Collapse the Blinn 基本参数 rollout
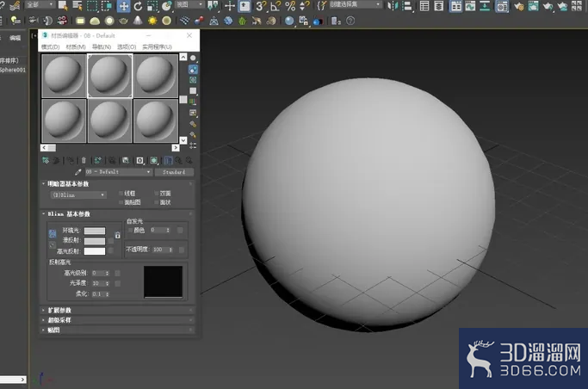588x389 pixels. point(117,214)
